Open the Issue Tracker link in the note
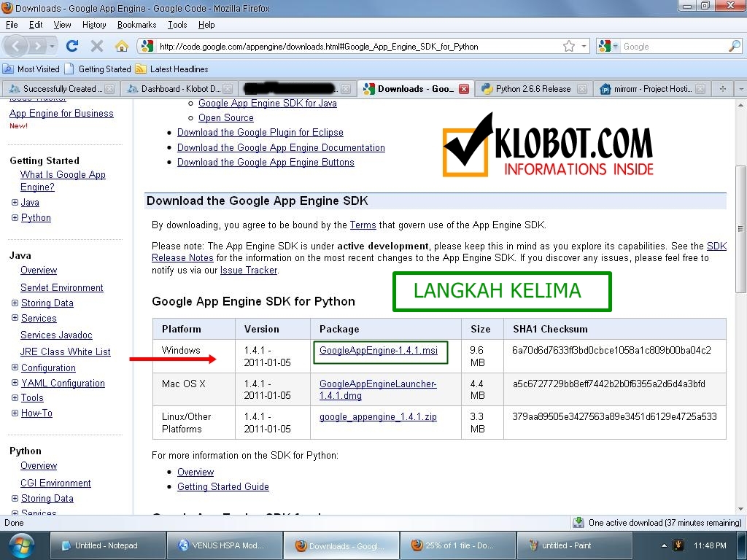Image resolution: width=747 pixels, height=560 pixels. point(248,271)
